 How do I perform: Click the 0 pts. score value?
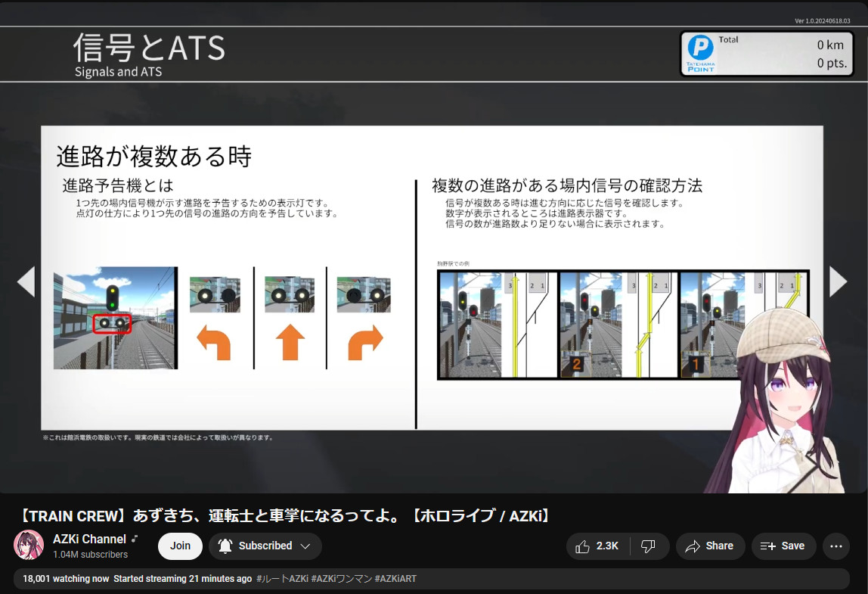tap(832, 63)
